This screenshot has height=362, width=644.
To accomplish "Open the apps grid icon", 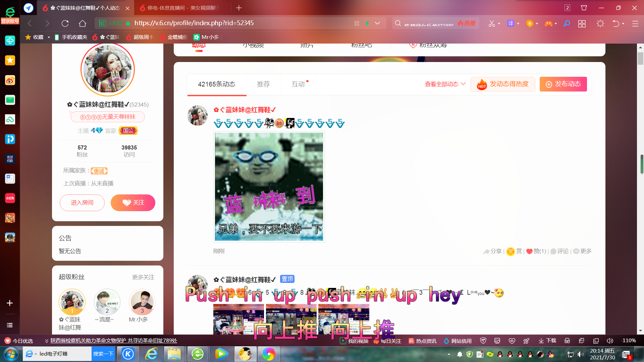I will coord(582,23).
